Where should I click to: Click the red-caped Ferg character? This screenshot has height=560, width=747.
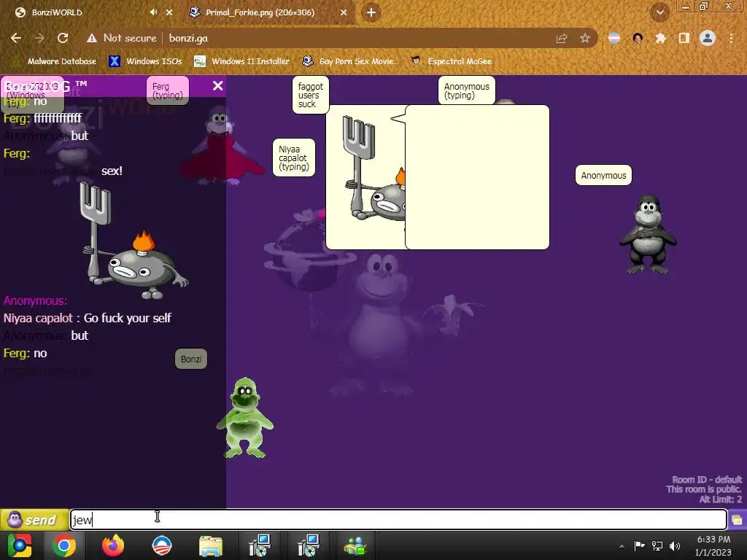pyautogui.click(x=220, y=147)
